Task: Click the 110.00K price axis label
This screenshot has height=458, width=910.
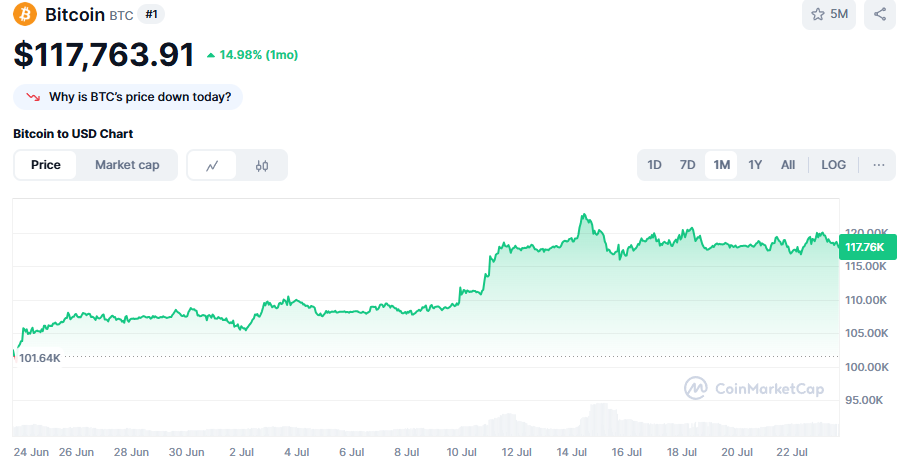Action: click(866, 300)
